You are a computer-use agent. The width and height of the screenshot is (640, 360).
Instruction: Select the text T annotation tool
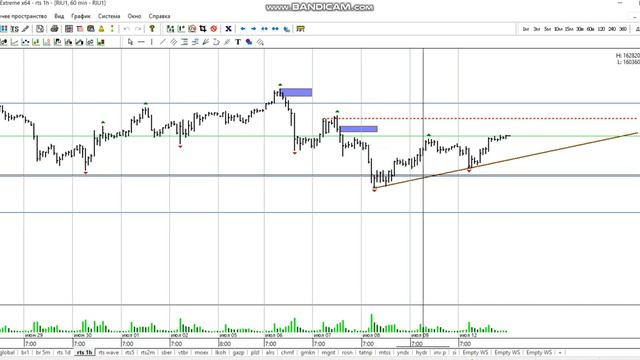click(238, 42)
